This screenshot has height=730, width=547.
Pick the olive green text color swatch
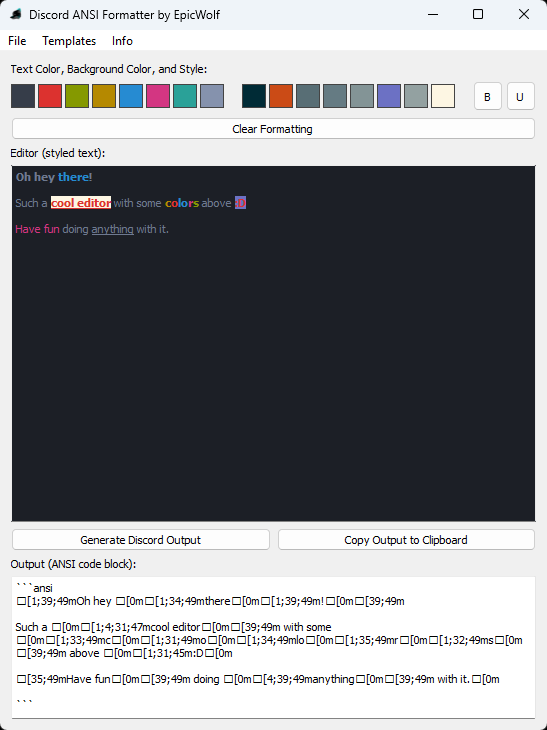pyautogui.click(x=77, y=96)
